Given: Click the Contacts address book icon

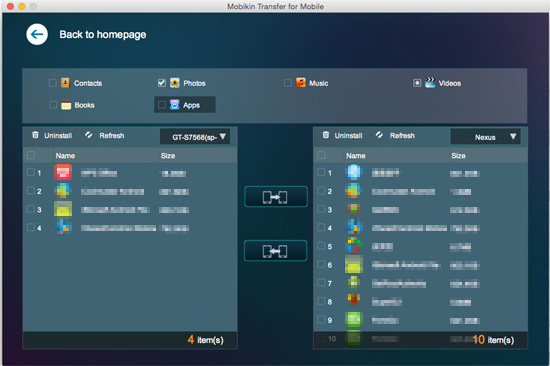Looking at the screenshot, I should click(65, 82).
